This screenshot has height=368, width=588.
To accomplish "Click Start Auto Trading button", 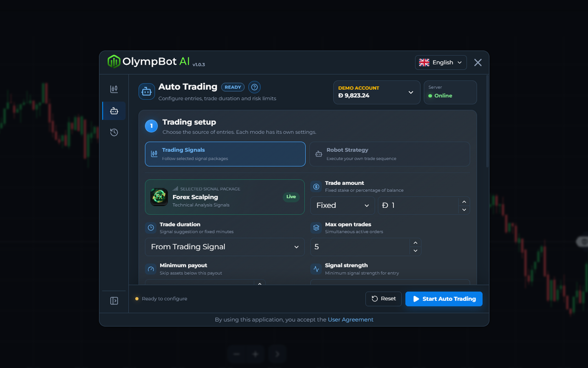I will pyautogui.click(x=444, y=299).
